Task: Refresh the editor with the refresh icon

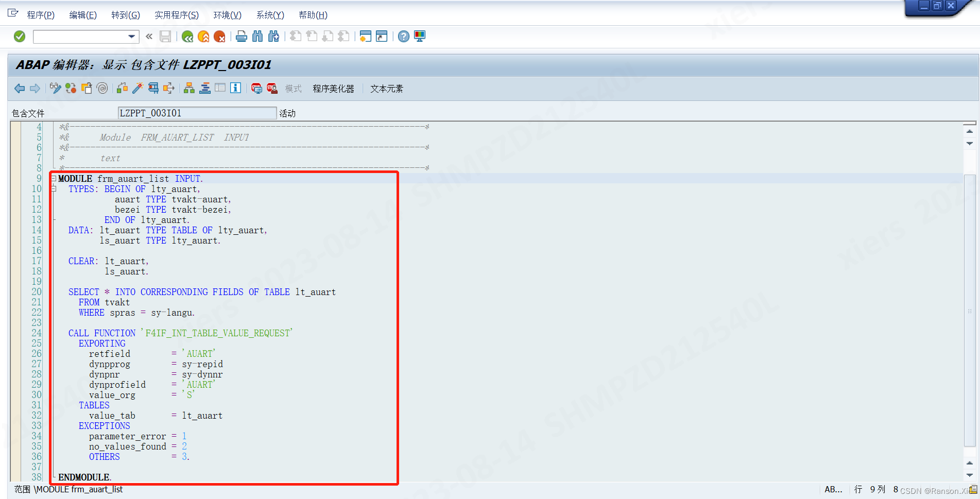Action: click(71, 88)
